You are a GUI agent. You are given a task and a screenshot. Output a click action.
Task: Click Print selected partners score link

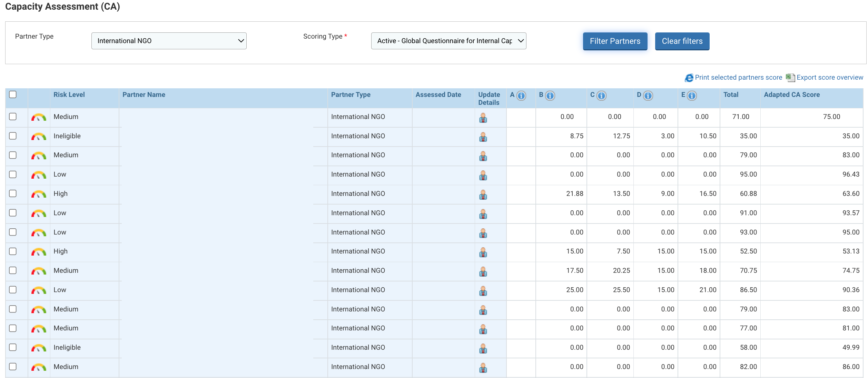[739, 78]
